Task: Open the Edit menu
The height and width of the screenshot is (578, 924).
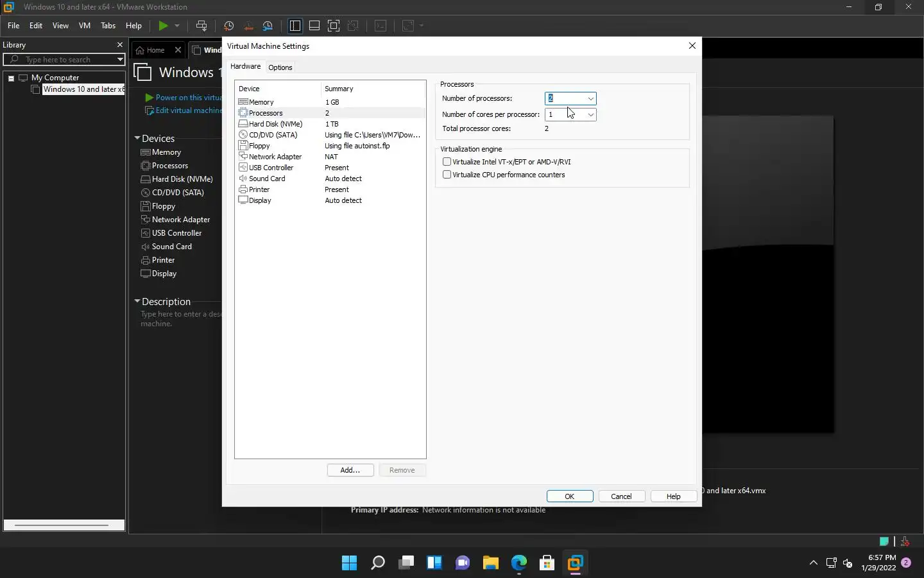Action: 36,26
